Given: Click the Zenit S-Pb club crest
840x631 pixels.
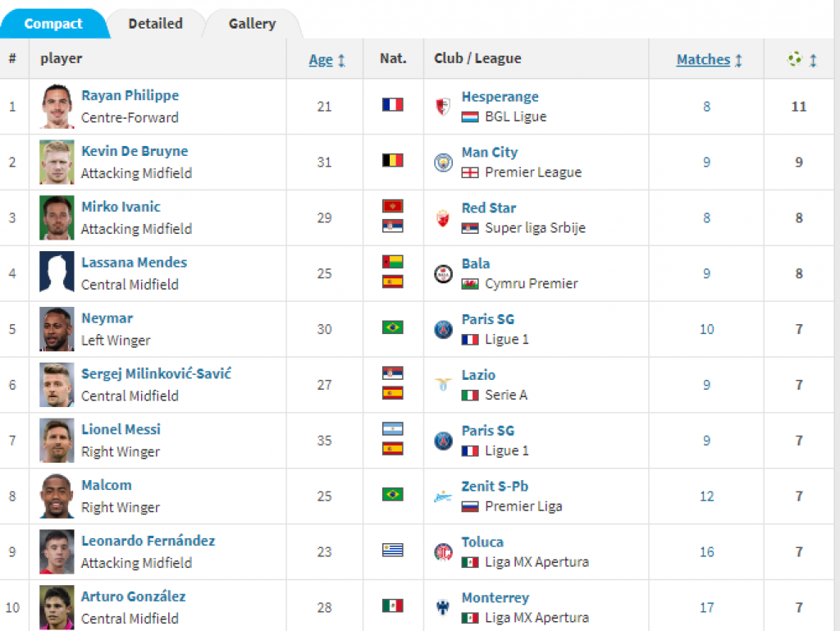Looking at the screenshot, I should pos(443,496).
